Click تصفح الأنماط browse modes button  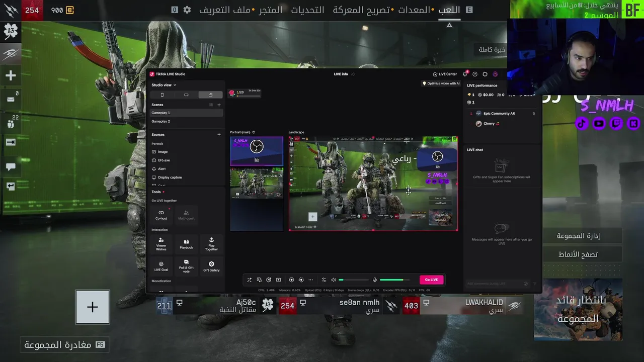click(578, 254)
